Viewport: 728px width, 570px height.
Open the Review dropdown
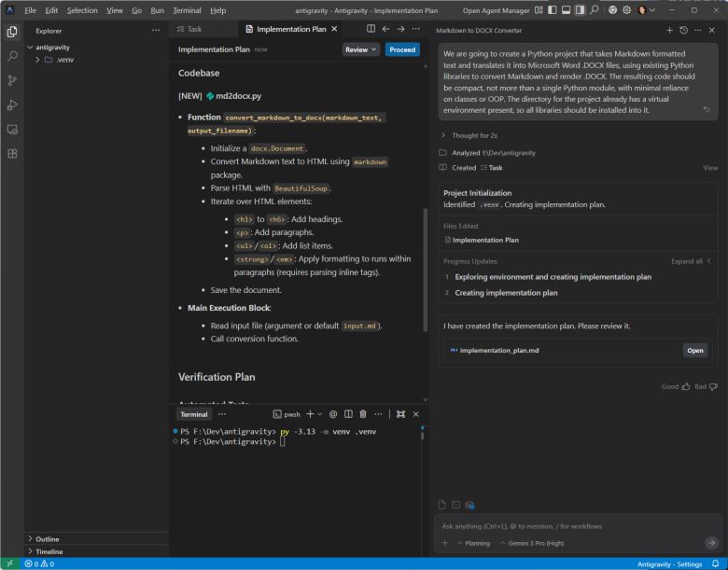[361, 49]
